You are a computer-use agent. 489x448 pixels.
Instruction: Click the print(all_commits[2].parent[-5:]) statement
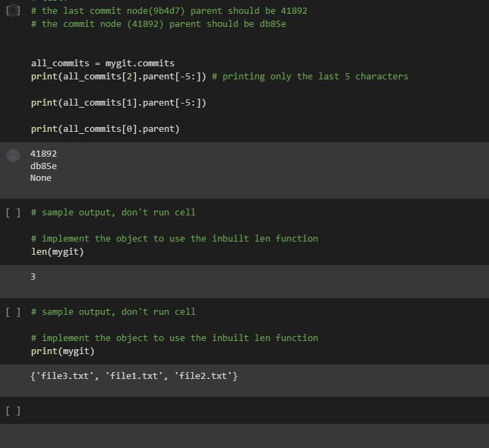pos(119,77)
